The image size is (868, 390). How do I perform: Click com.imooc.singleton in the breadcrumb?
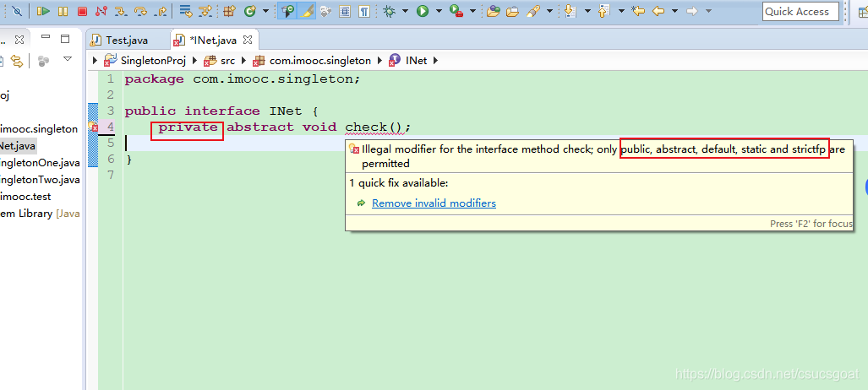coord(320,60)
